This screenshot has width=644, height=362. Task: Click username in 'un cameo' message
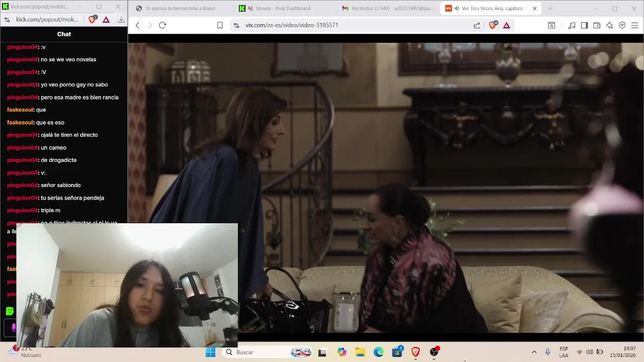[23, 147]
